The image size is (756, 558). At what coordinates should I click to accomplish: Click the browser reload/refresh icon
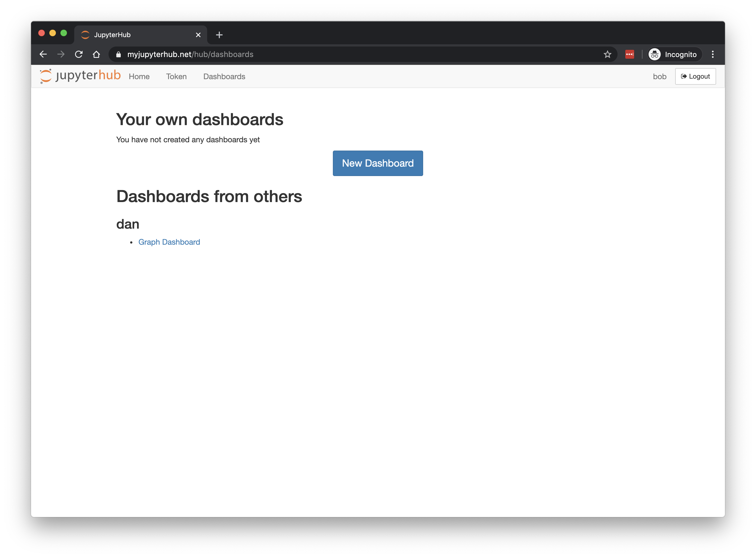[79, 54]
